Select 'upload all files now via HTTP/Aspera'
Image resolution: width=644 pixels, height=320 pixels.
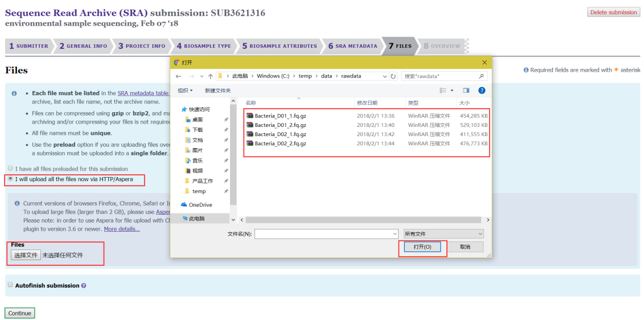coord(10,179)
